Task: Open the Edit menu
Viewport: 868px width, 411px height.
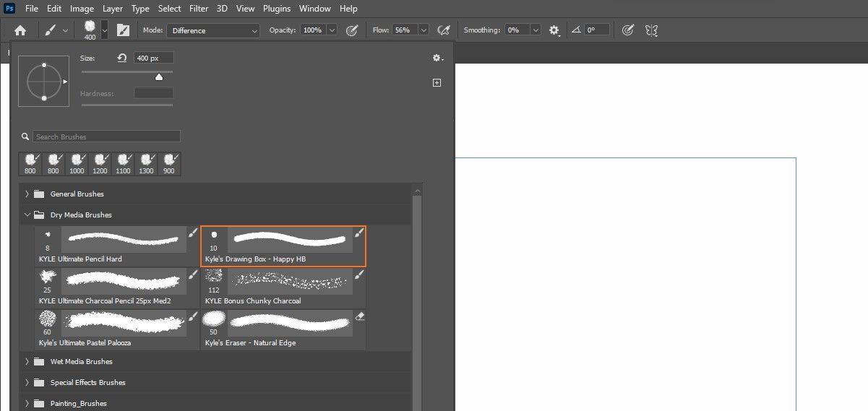Action: (x=54, y=9)
